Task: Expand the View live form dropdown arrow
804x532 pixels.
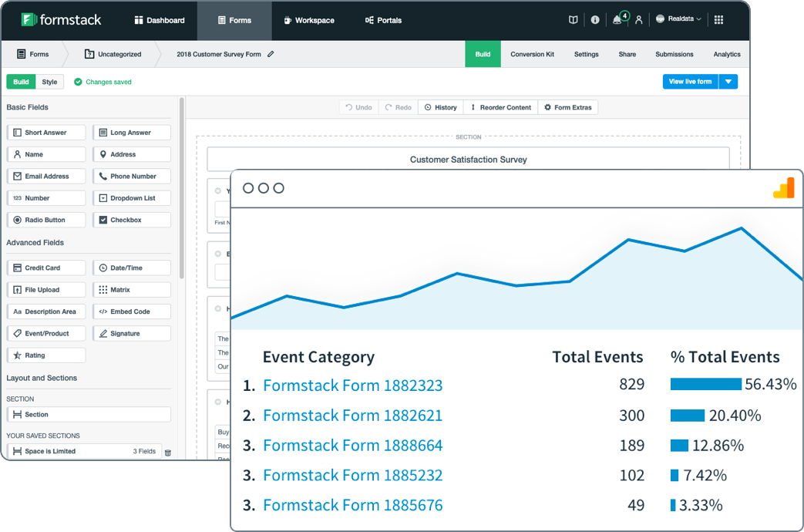Action: pos(728,82)
